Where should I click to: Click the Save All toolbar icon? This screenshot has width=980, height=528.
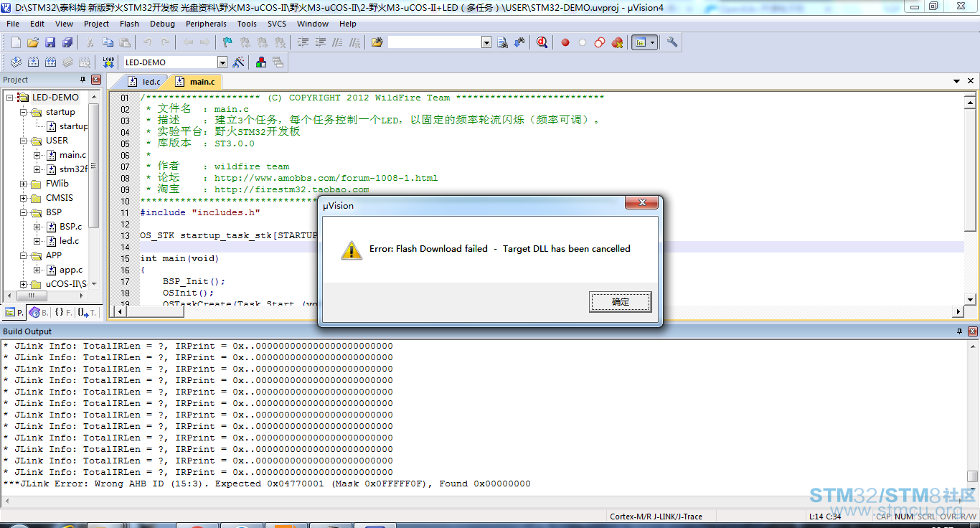[67, 43]
